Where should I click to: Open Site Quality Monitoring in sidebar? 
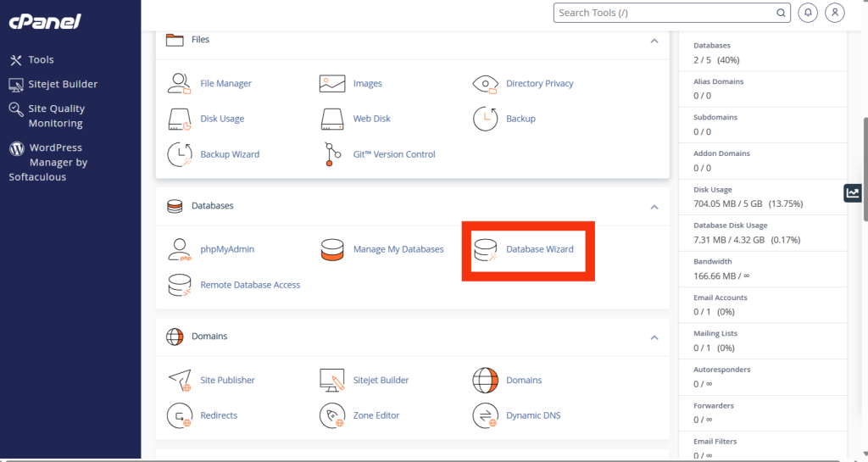[x=56, y=115]
